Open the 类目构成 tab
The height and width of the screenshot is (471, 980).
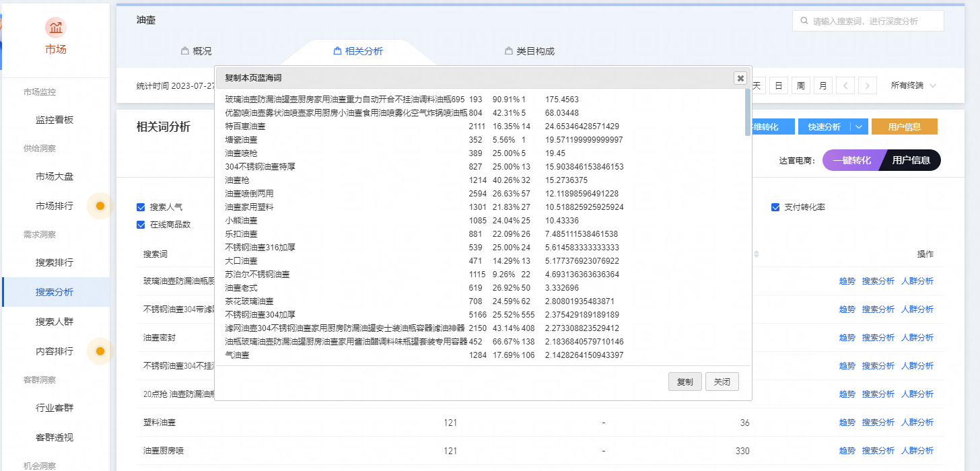pos(529,51)
